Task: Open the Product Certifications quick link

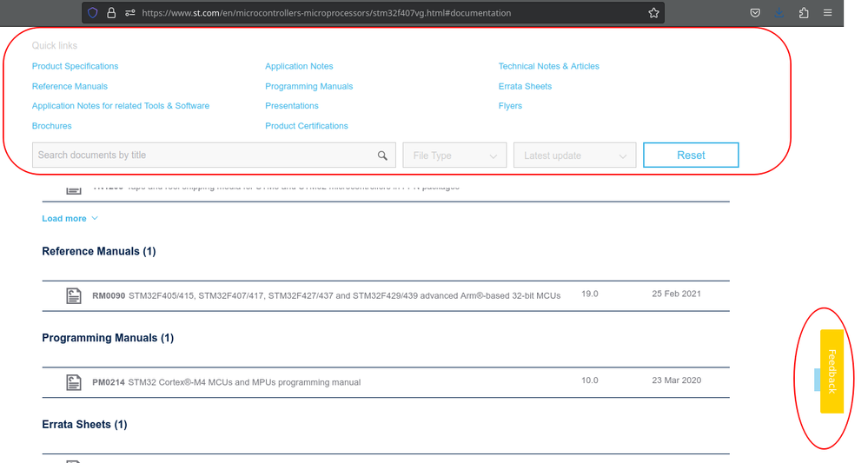Action: 307,126
